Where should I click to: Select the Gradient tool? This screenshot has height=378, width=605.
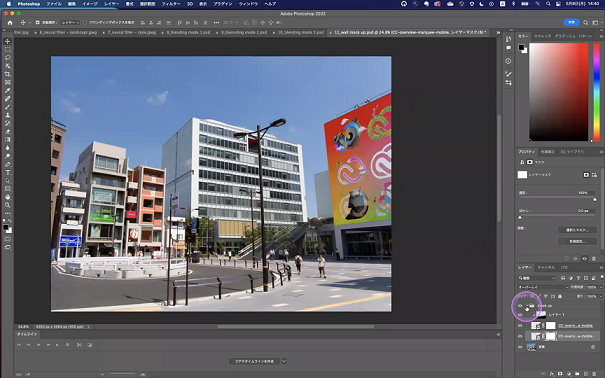(x=8, y=140)
